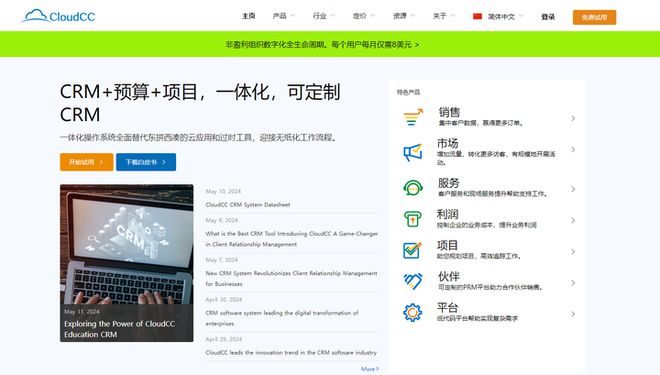This screenshot has height=375, width=660.
Task: Expand the 市场 row chevron
Action: coord(573,150)
